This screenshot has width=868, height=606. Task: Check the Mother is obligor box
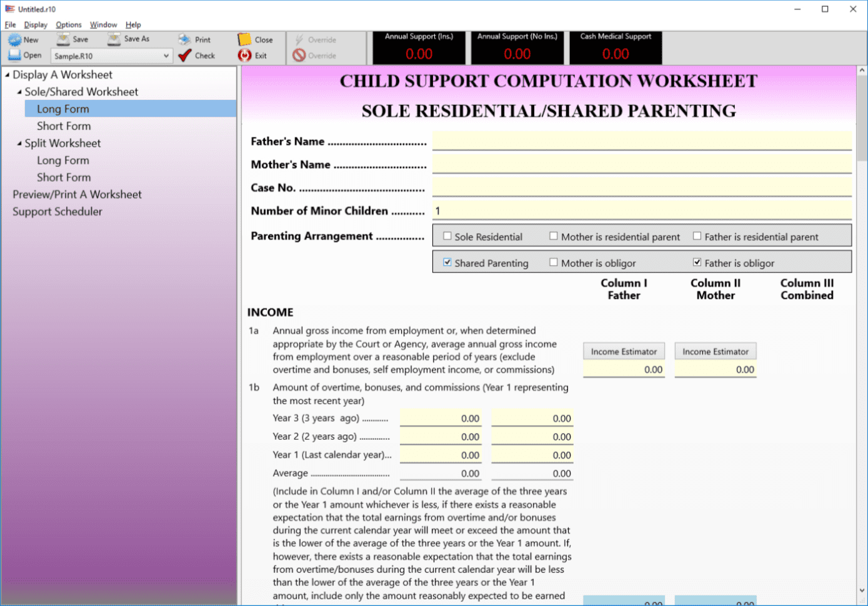(x=554, y=262)
